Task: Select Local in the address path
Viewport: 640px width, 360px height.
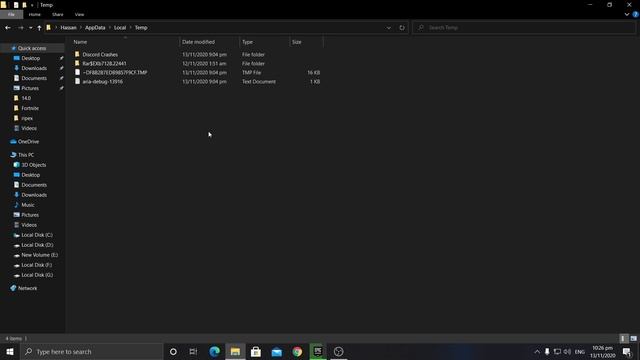Action: pos(120,28)
